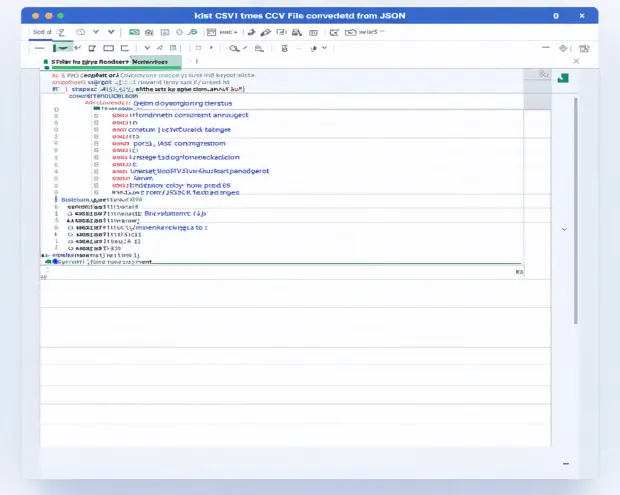The height and width of the screenshot is (495, 620).
Task: Open the chevron dropdown after the open rectangle icon
Action: [x=147, y=48]
